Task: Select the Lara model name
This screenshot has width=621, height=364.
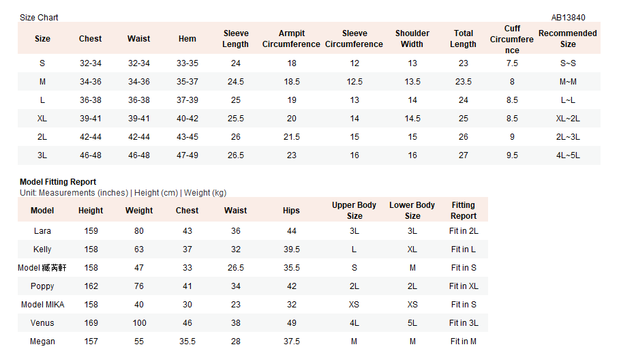Action: [42, 231]
